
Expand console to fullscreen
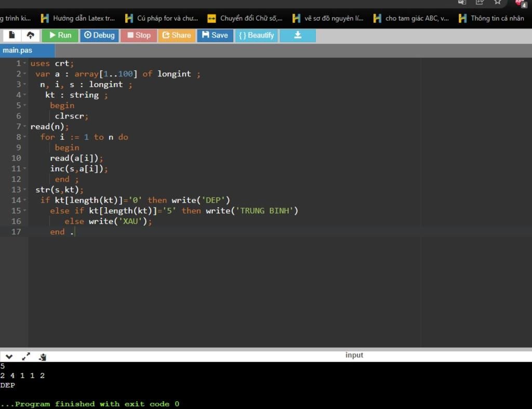(26, 357)
